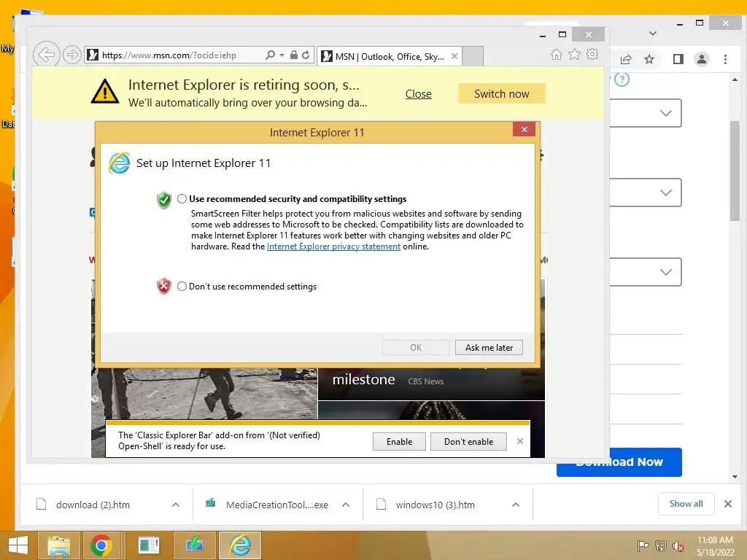Open download (2).htm from downloads bar

pos(93,505)
